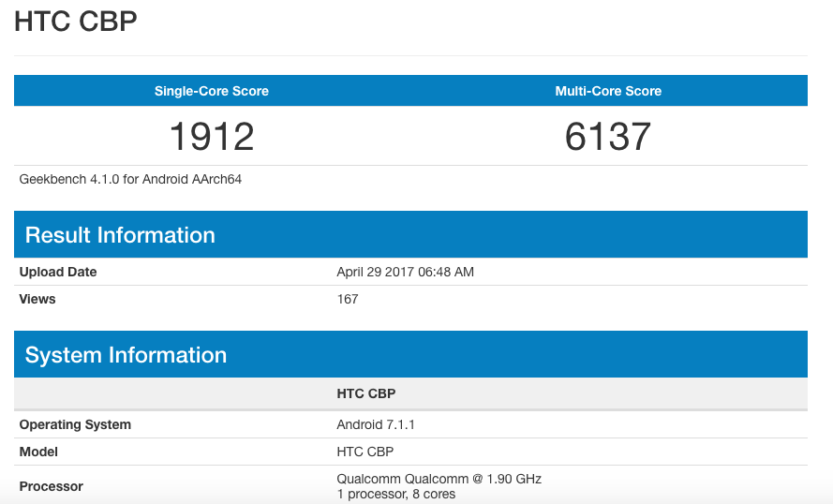Click the System Information section header
Image resolution: width=833 pixels, height=504 pixels.
410,354
